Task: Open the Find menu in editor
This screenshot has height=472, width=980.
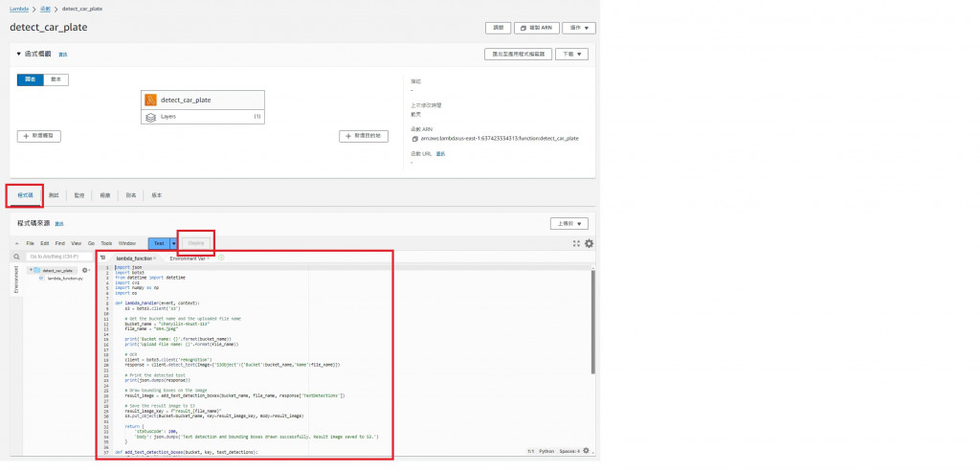Action: pyautogui.click(x=60, y=243)
